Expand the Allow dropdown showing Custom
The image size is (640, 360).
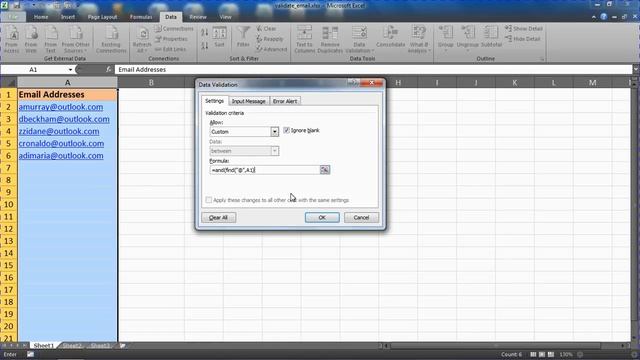pos(274,131)
